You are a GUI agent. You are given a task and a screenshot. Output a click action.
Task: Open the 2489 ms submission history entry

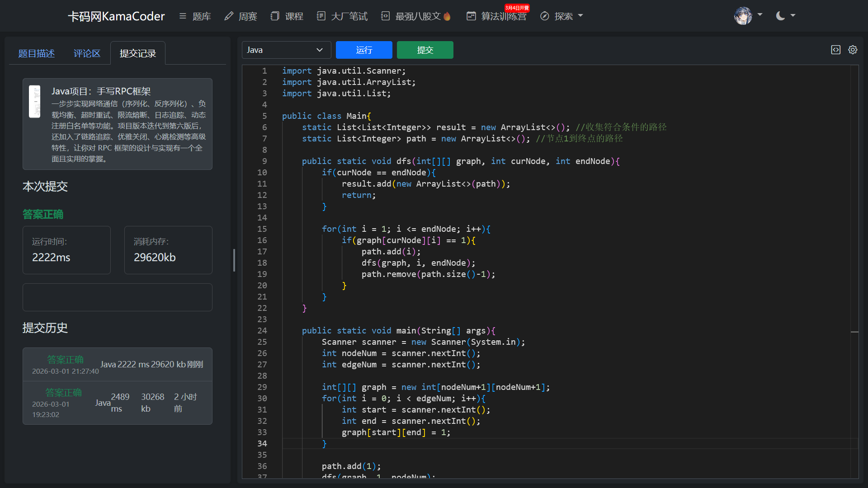[118, 403]
